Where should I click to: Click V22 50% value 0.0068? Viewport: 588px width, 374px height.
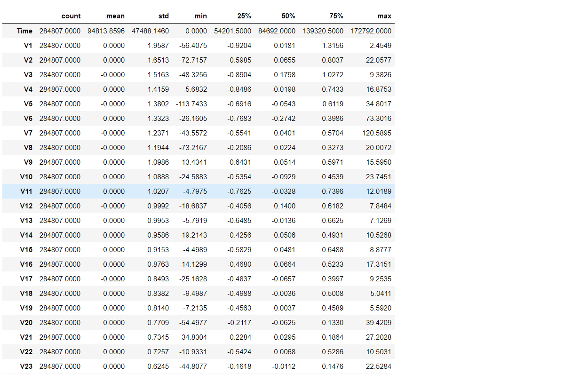click(x=285, y=352)
